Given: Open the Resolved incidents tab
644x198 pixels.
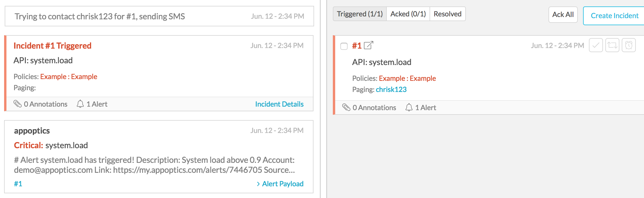Looking at the screenshot, I should (447, 14).
